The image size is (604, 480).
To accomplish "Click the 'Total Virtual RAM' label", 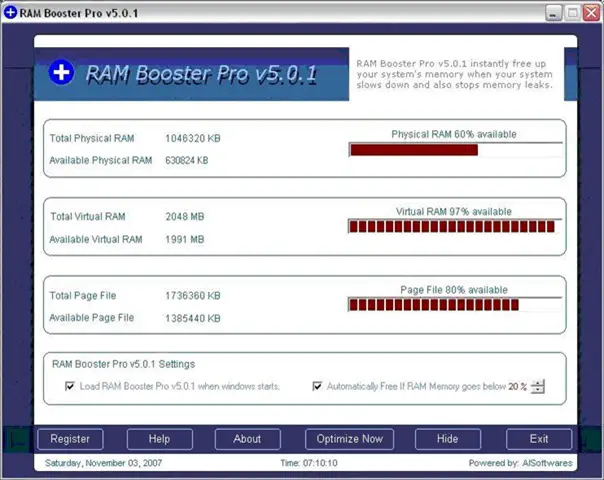I will point(88,217).
